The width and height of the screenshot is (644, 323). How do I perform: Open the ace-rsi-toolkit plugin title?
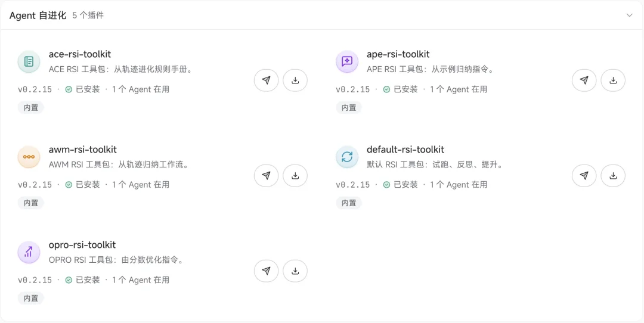(x=80, y=54)
